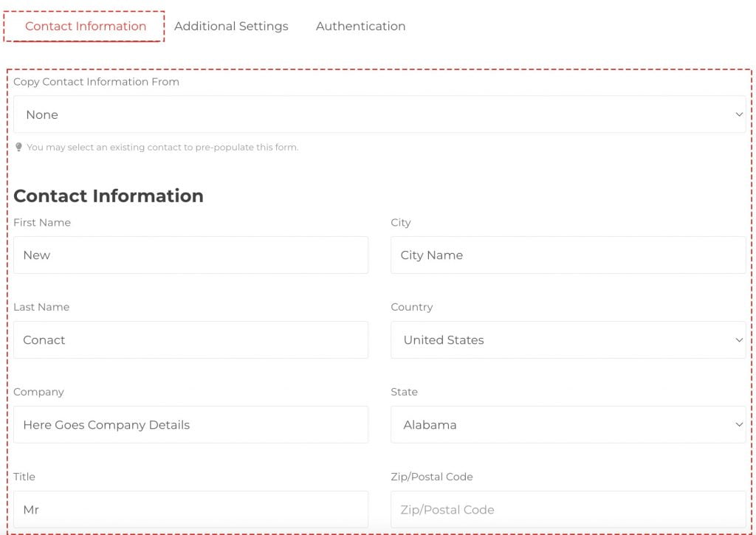
Task: Click the Last Name label
Action: (x=41, y=307)
